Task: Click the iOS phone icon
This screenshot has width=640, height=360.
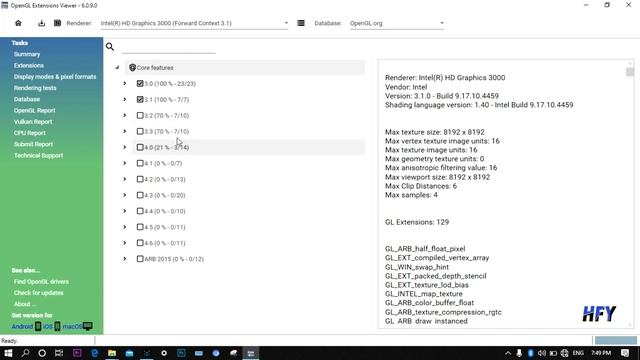Action: [58, 326]
